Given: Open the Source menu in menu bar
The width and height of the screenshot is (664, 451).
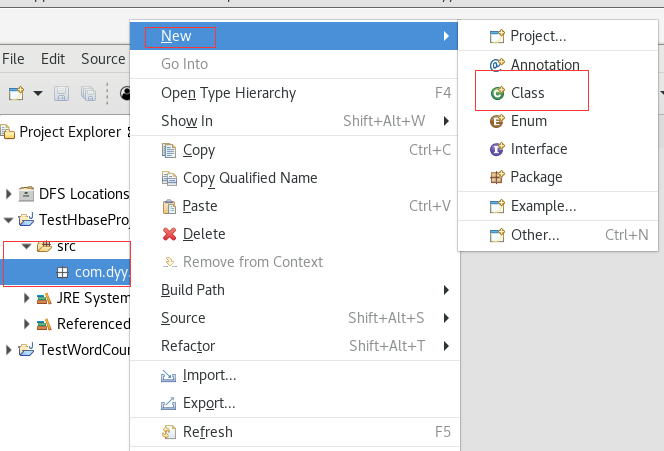Looking at the screenshot, I should point(103,59).
